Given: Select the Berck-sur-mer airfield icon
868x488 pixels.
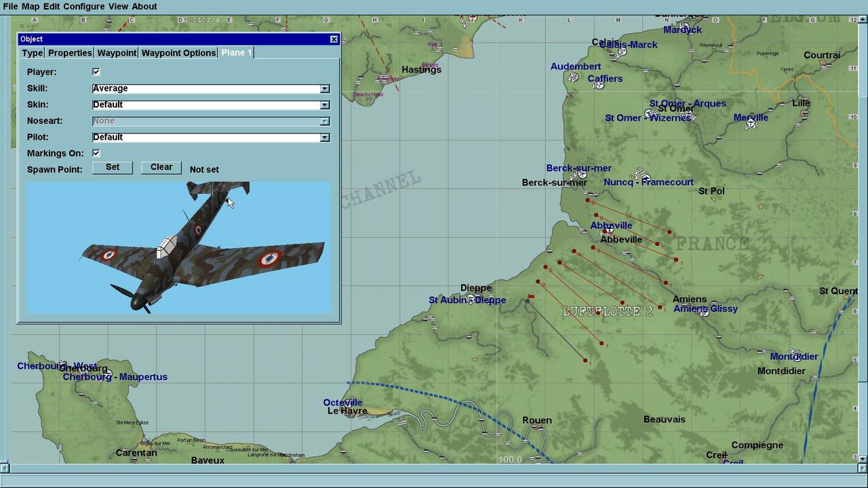Looking at the screenshot, I should (582, 175).
